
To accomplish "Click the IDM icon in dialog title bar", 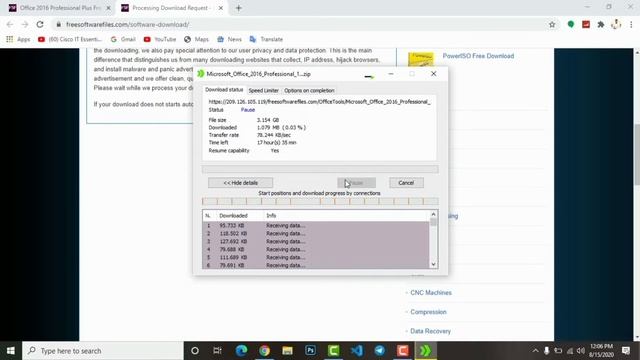I will [x=200, y=74].
